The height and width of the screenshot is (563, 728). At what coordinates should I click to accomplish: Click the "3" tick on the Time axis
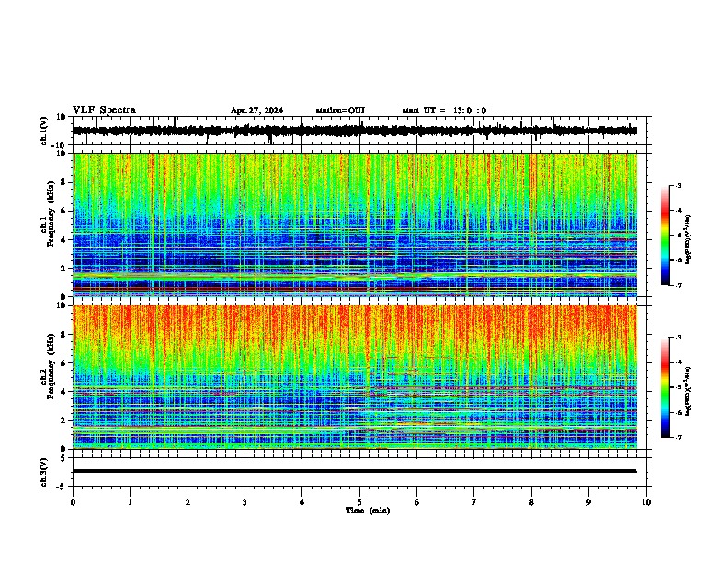245,502
